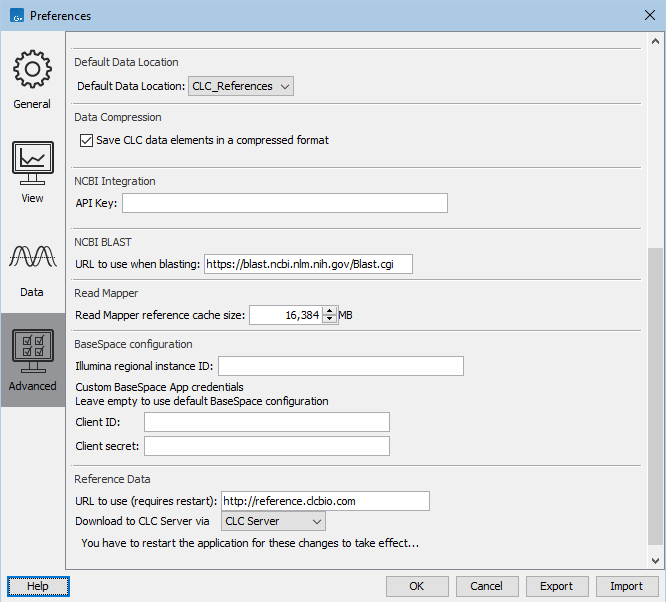Screen dimensions: 666x602
Task: Open the General preferences gear icon
Action: 32,70
